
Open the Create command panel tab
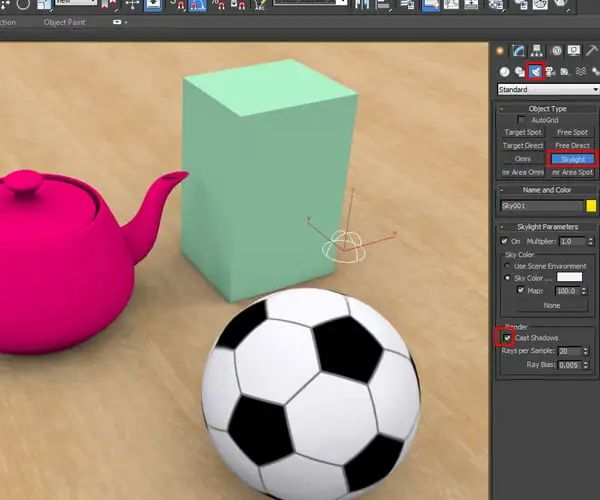500,51
